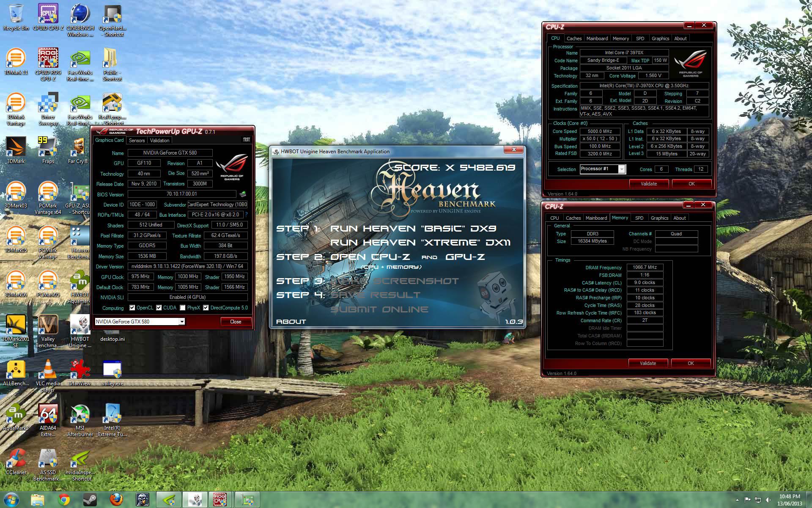
Task: Open the Caches tab in top CPU-Z window
Action: click(x=574, y=39)
